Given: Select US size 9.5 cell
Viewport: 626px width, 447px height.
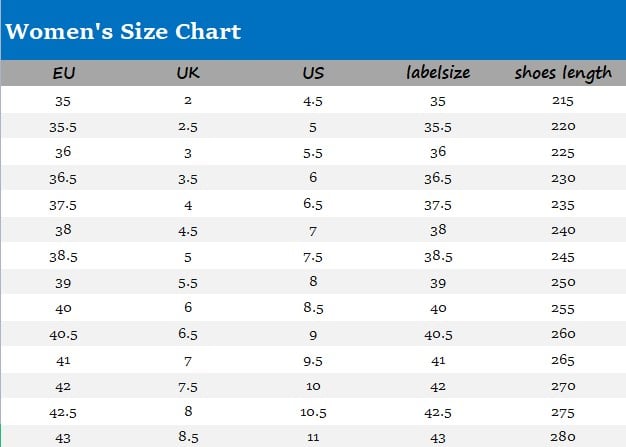Looking at the screenshot, I should pos(313,360).
